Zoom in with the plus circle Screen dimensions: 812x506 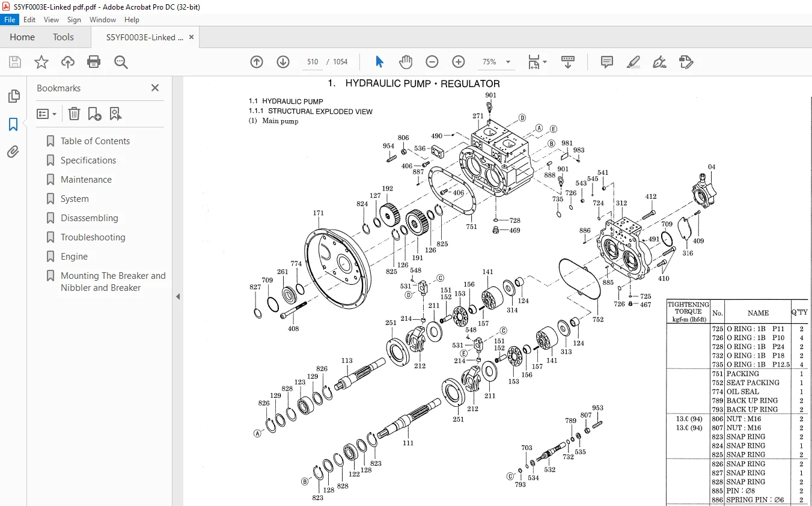point(459,62)
